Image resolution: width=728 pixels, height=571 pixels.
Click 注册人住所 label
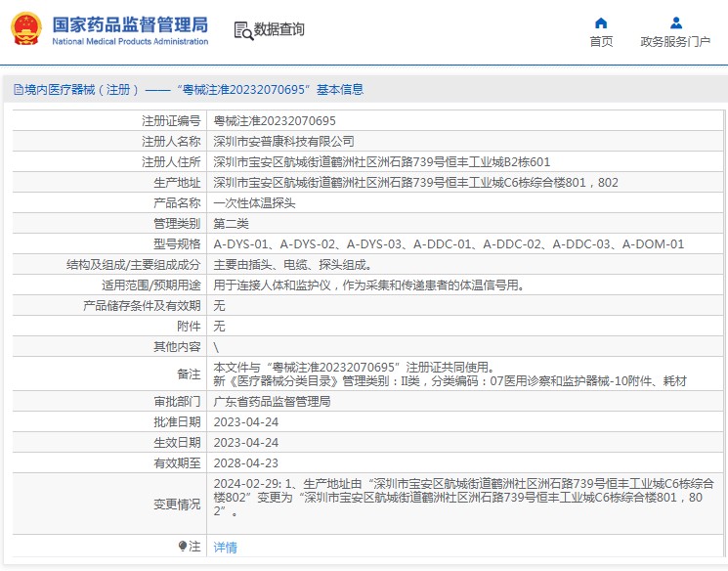[171, 161]
